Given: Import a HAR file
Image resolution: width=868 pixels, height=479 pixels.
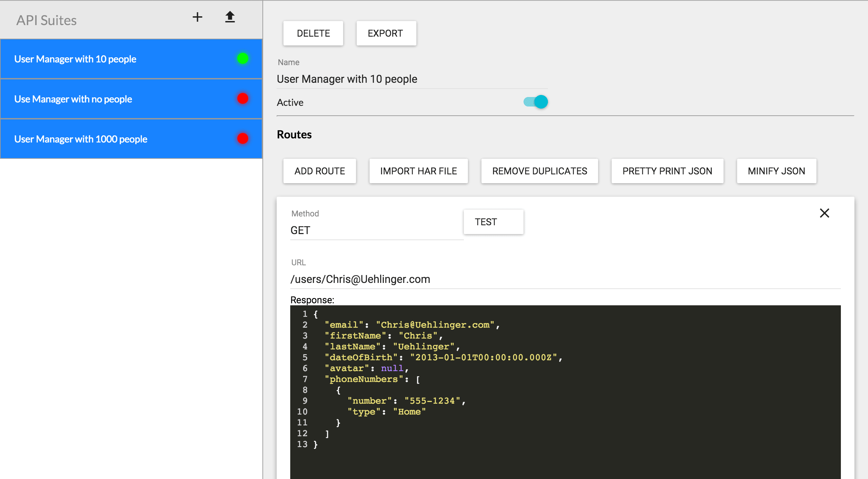Looking at the screenshot, I should coord(418,171).
